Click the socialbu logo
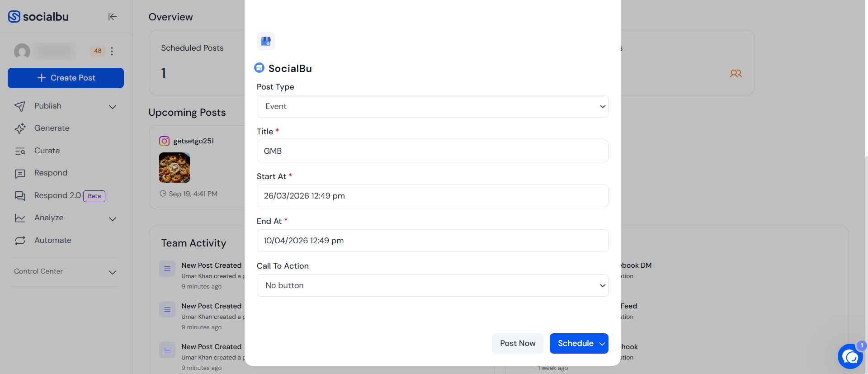 tap(38, 17)
